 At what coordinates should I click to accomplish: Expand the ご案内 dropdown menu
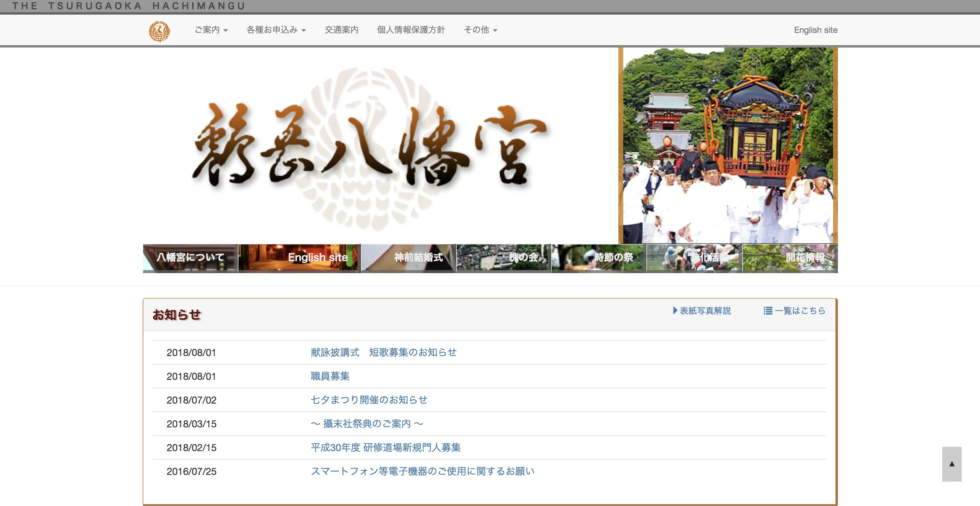[x=211, y=30]
